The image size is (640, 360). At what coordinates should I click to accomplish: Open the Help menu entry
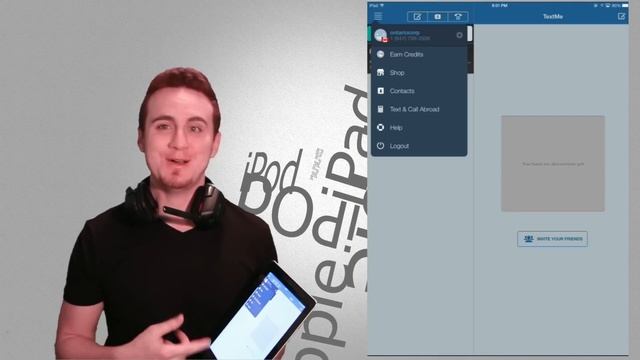click(419, 128)
